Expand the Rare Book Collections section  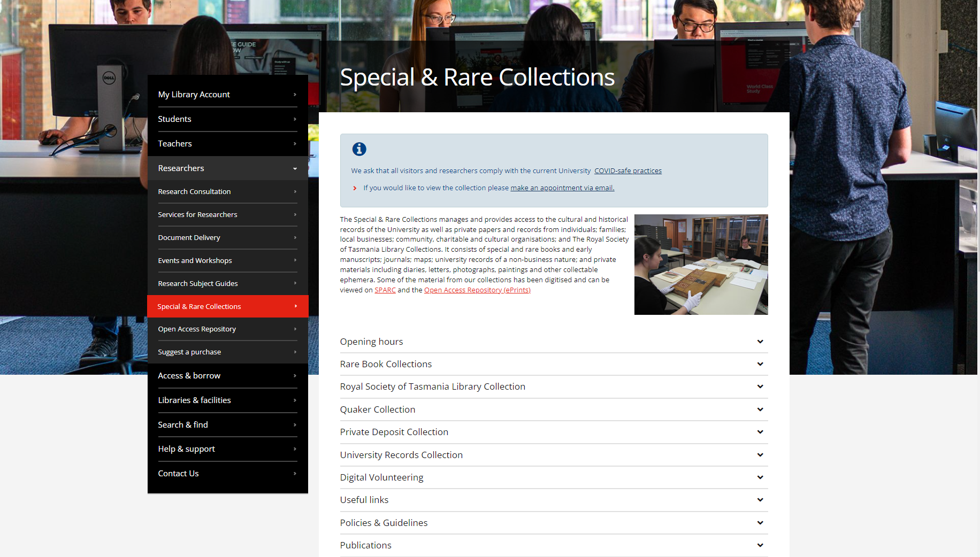coord(760,364)
